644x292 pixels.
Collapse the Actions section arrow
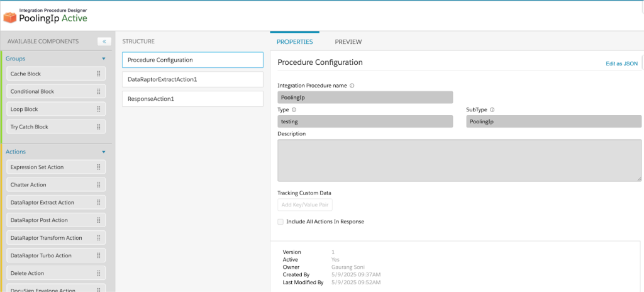point(104,152)
